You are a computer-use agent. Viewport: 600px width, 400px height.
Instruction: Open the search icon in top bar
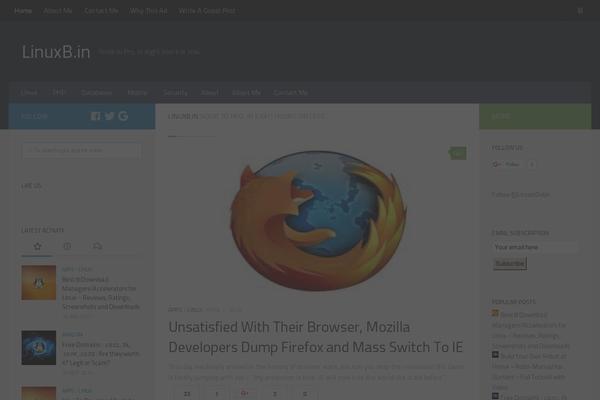click(580, 11)
